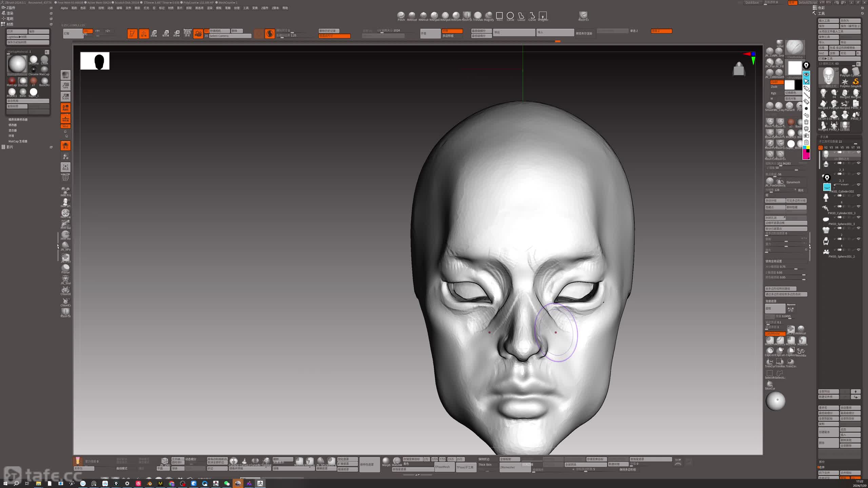Select the Chrome material sphere
The width and height of the screenshot is (868, 488).
[33, 70]
